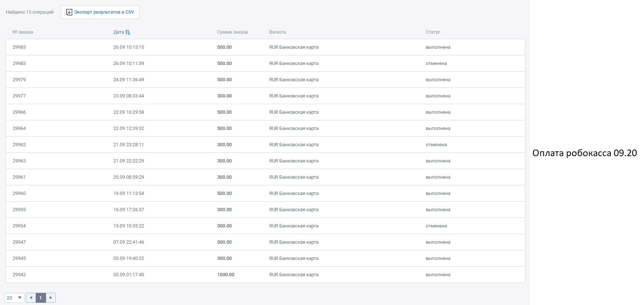
Task: Click the date 22.09 16:29:58
Action: point(129,112)
